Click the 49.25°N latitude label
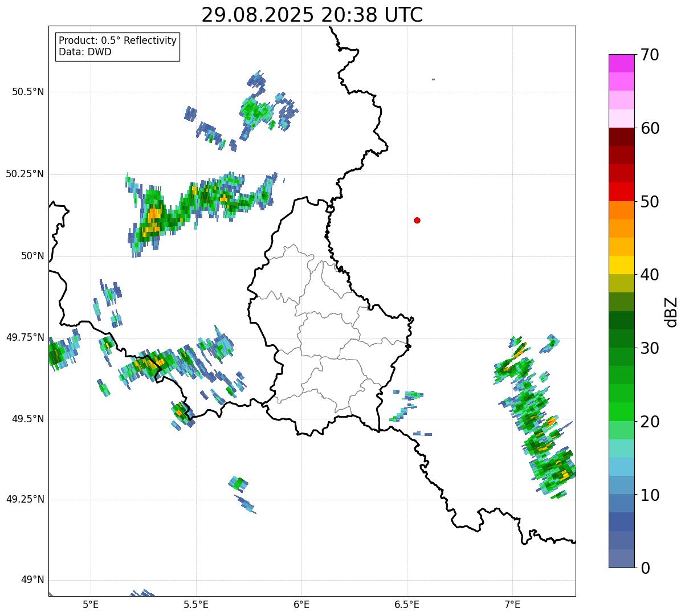 (x=25, y=499)
